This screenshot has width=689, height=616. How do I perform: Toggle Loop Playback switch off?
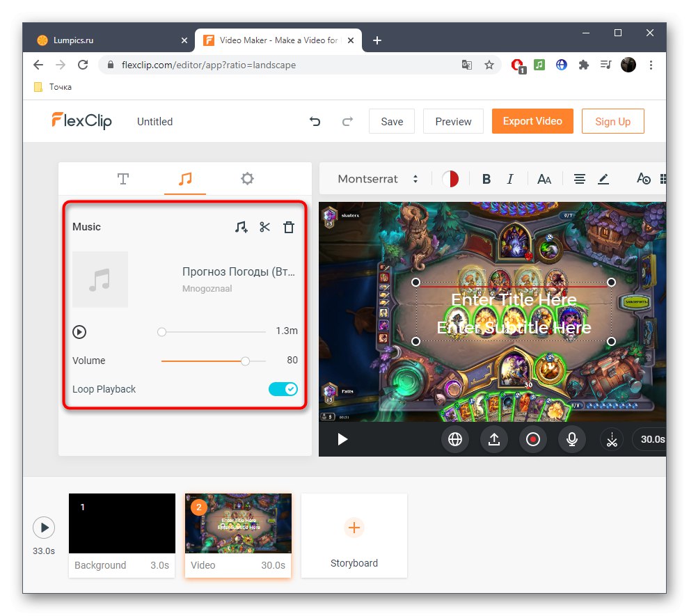[x=283, y=389]
